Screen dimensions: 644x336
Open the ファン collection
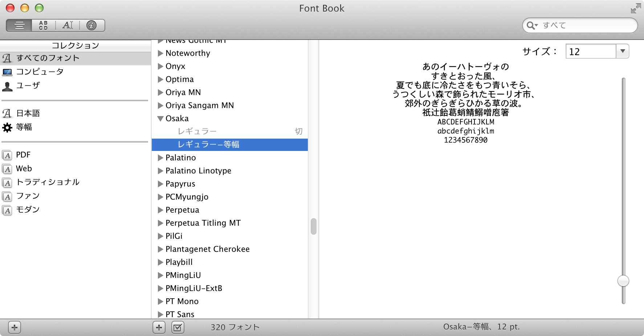76,196
